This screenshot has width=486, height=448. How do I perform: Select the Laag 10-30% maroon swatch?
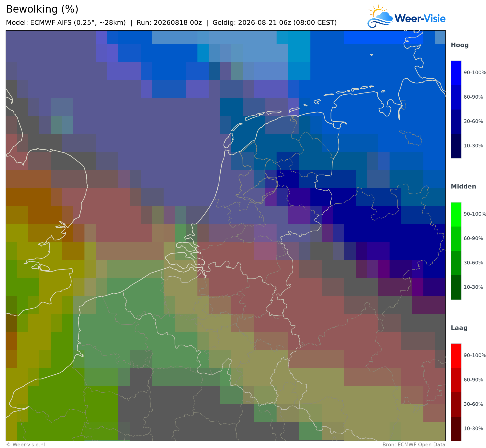coord(456,429)
